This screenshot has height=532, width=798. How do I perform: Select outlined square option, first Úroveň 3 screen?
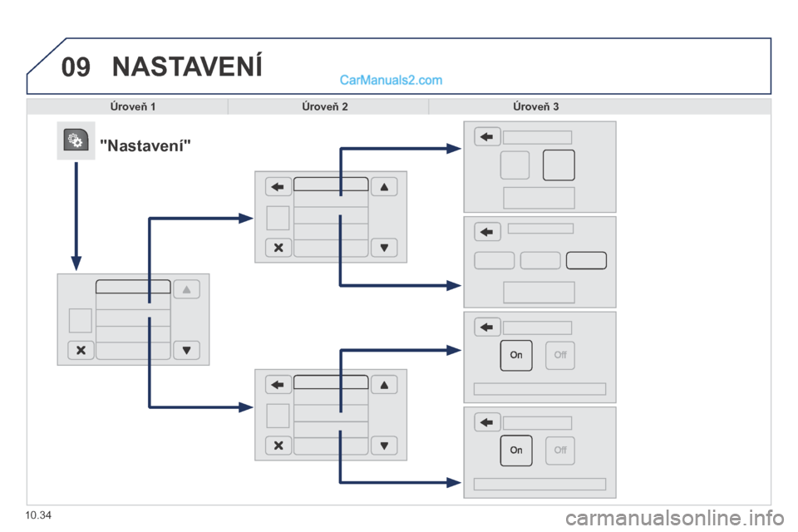559,165
